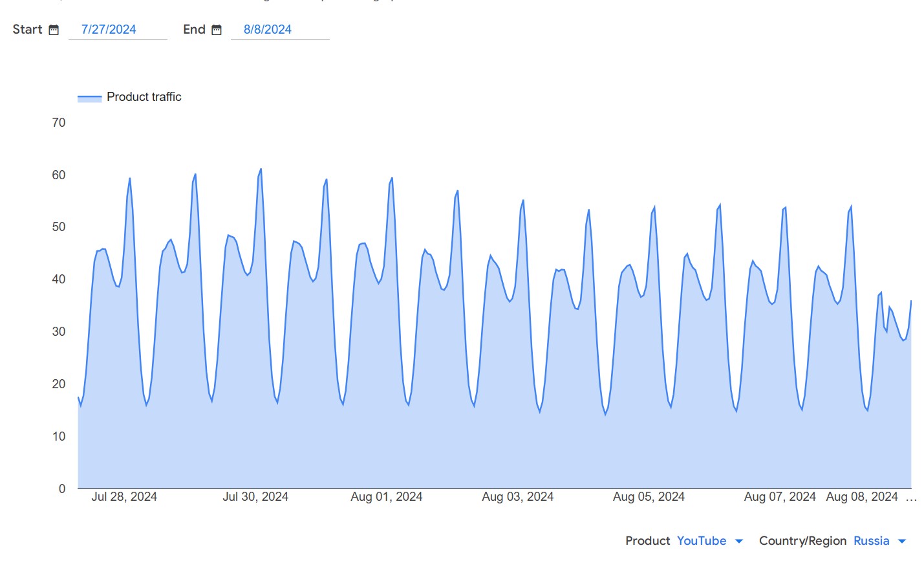Expand the Country/Region dropdown set to Russia
Viewport: 924px width, 572px height.
[871, 541]
